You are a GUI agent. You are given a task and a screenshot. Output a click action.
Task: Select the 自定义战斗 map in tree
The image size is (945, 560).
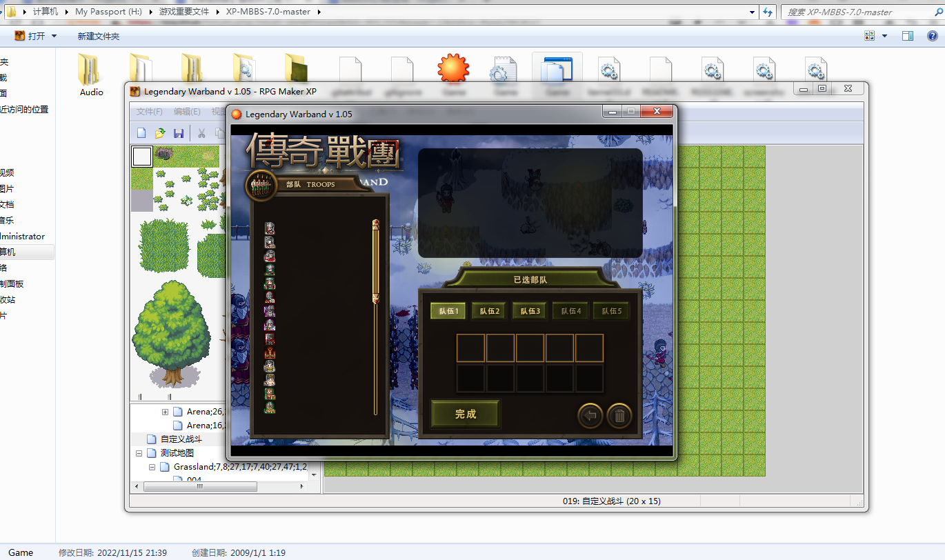pos(181,439)
